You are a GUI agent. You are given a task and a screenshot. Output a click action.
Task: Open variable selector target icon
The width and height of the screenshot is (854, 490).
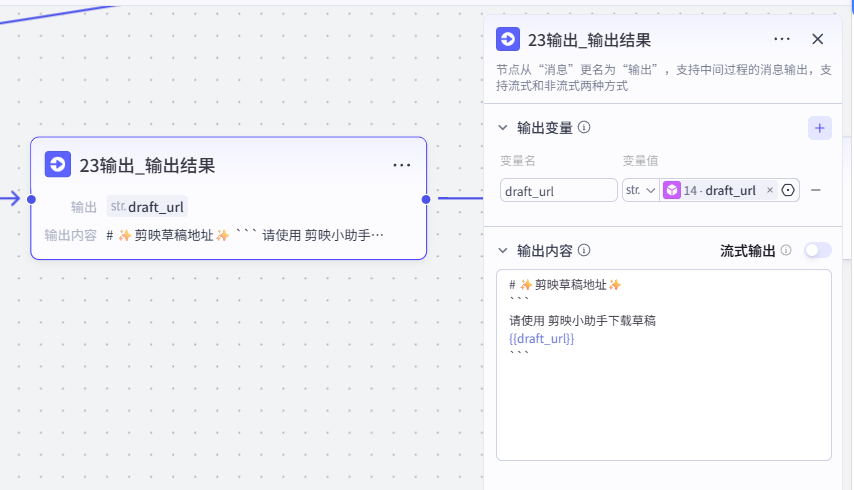[788, 190]
